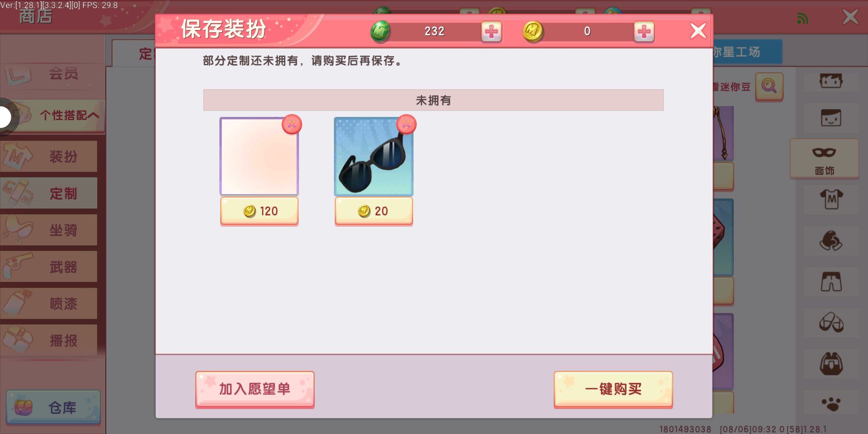
Task: Open the 仓库 warehouse button
Action: [53, 407]
